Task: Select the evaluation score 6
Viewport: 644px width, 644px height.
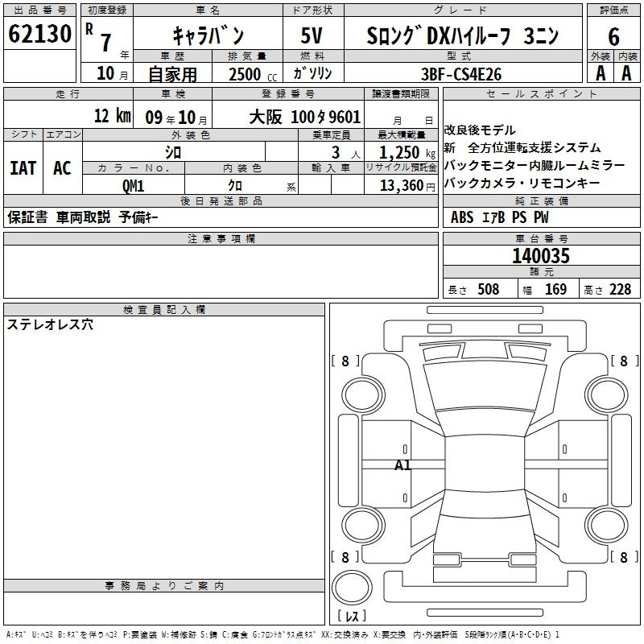Action: pos(613,36)
